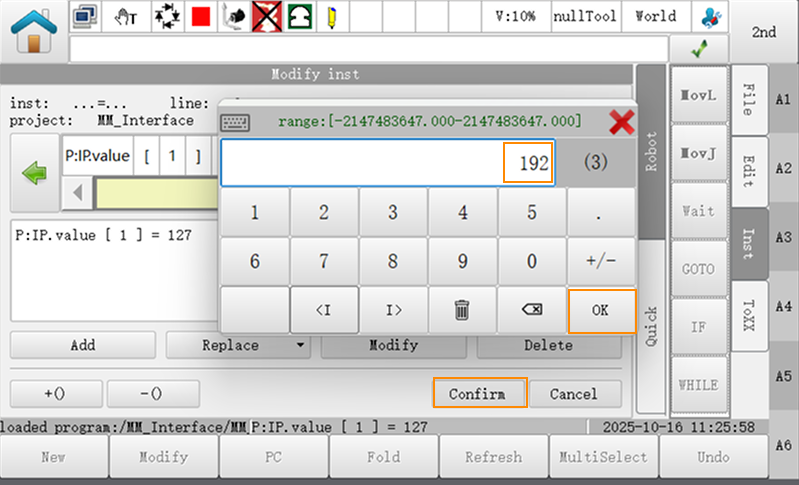This screenshot has width=799, height=485.
Task: Insert a MovL instruction
Action: (699, 95)
